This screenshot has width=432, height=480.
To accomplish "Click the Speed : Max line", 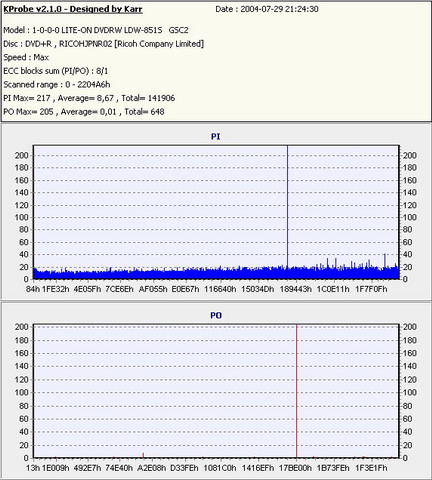I will [x=26, y=57].
